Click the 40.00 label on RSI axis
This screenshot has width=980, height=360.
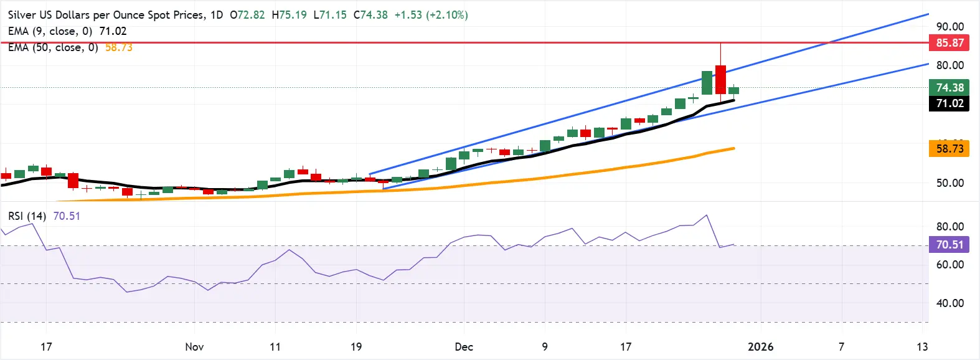click(x=949, y=303)
